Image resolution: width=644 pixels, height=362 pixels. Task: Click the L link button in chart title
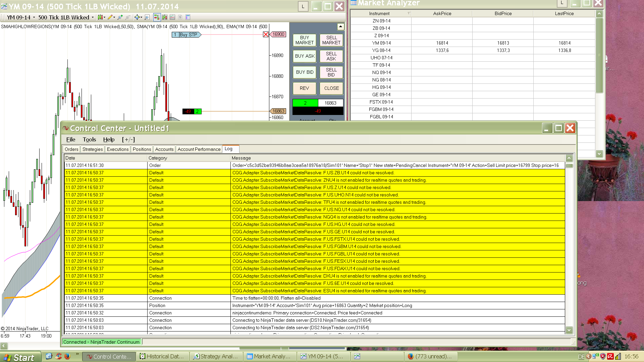(303, 6)
